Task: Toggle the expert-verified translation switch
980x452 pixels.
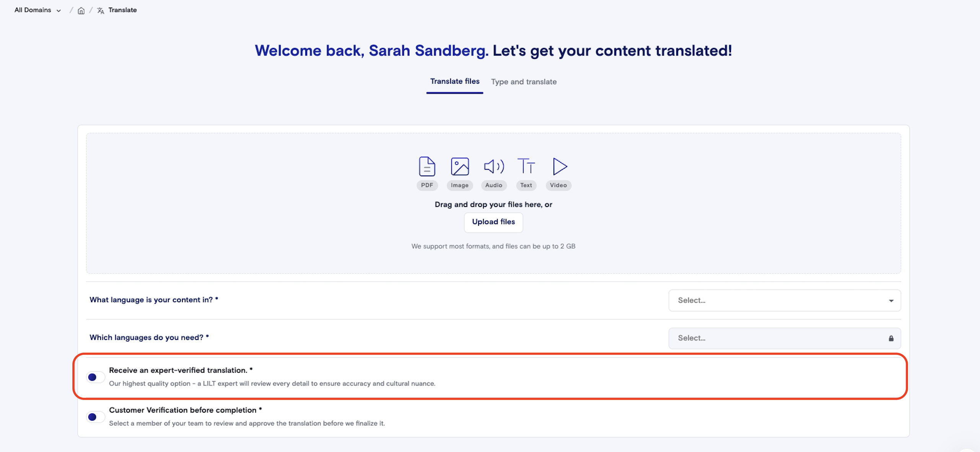Action: pyautogui.click(x=95, y=377)
